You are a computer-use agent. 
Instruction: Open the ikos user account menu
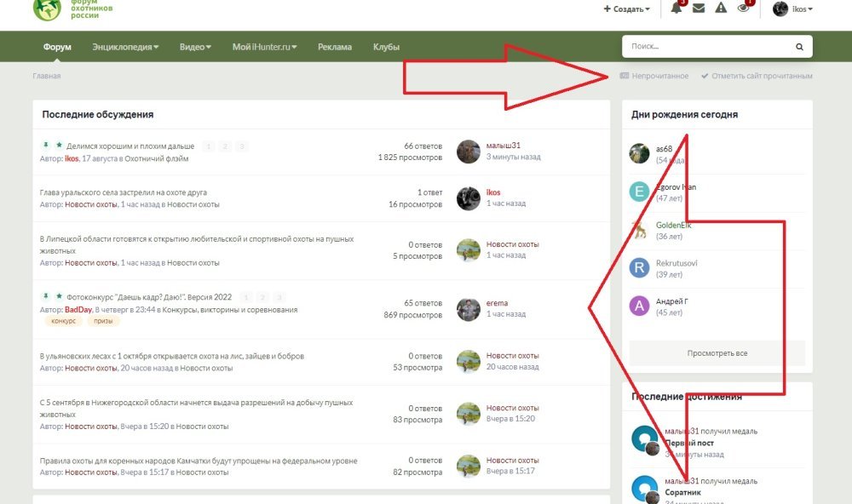[x=792, y=9]
